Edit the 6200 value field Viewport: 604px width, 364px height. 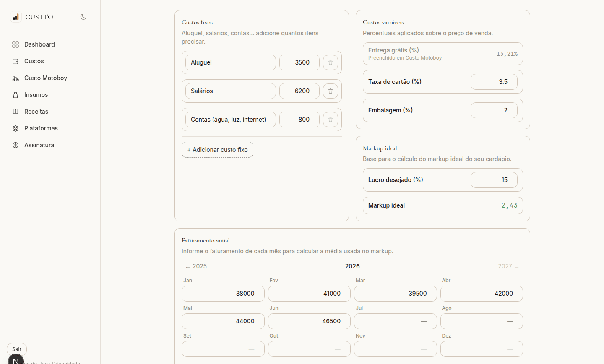click(299, 91)
